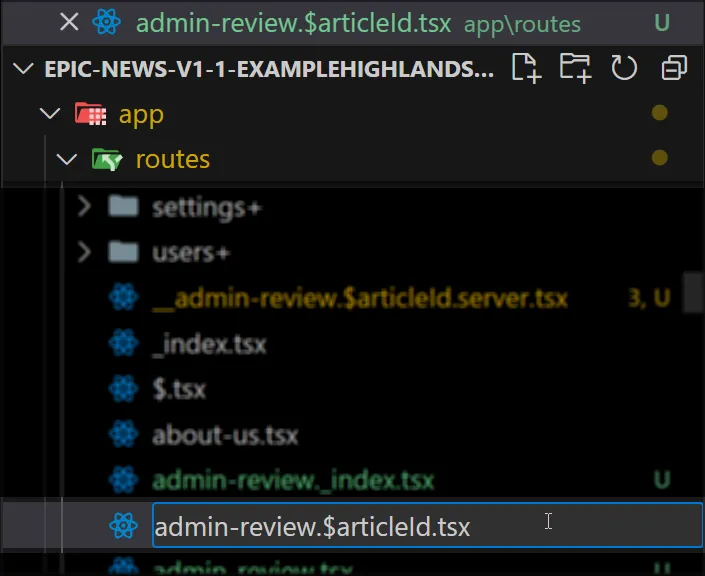Screen dimensions: 705x576
Task: Click the Explorer vertical scrollbar thumb
Action: coord(694,292)
